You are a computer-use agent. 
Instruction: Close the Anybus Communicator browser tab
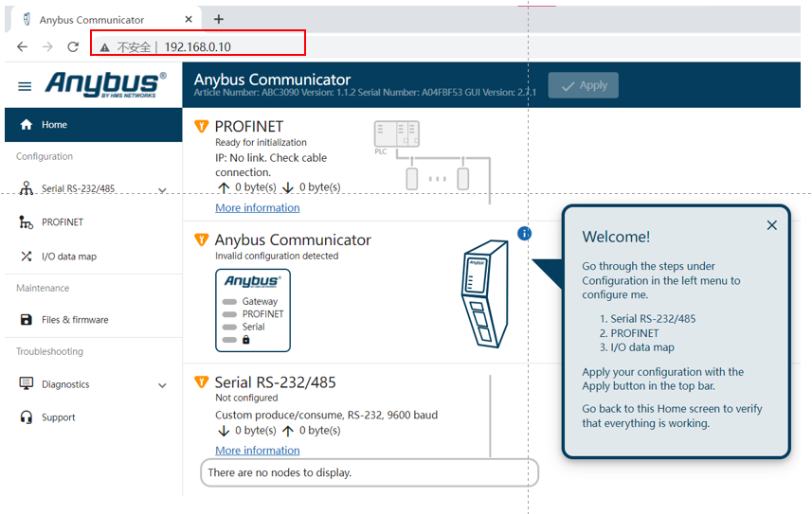[189, 19]
